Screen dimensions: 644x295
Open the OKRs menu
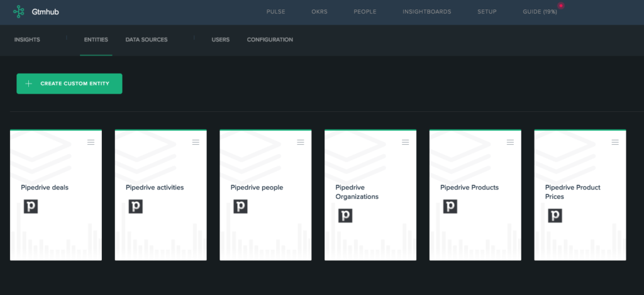(319, 12)
